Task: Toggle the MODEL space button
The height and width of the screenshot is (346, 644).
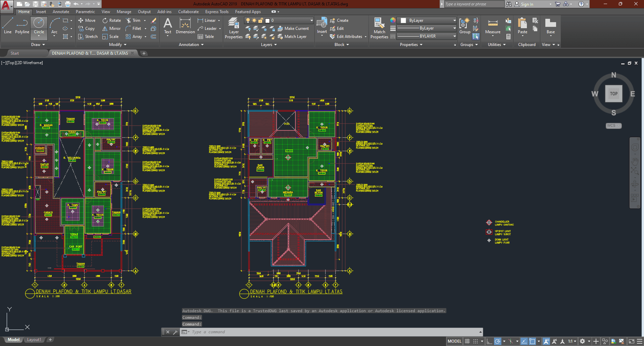Action: (454, 341)
